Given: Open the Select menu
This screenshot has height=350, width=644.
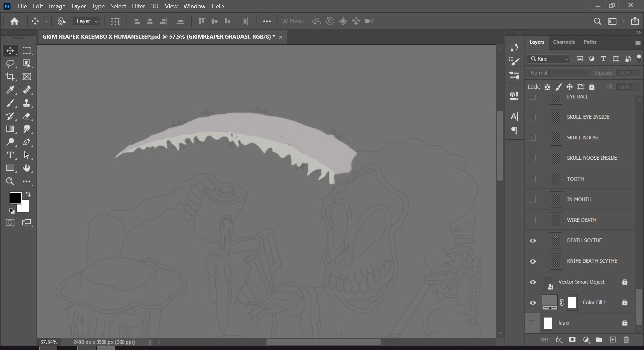Looking at the screenshot, I should (x=118, y=6).
